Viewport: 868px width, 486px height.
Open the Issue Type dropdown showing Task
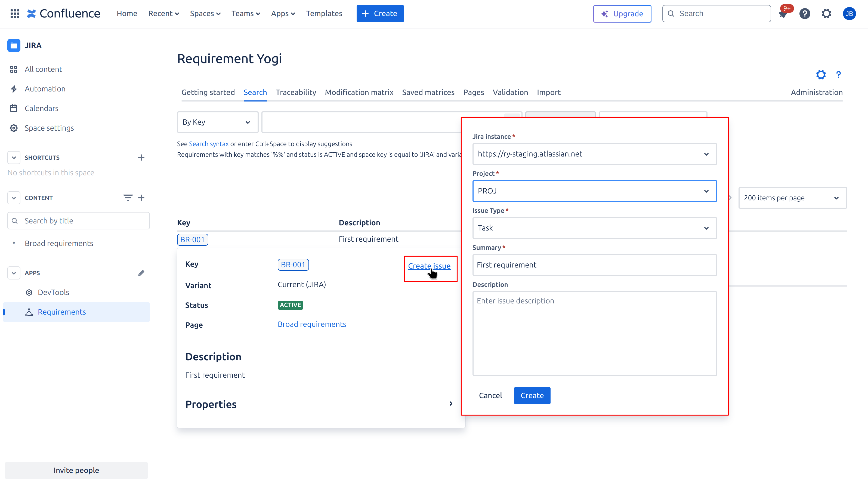(x=594, y=228)
